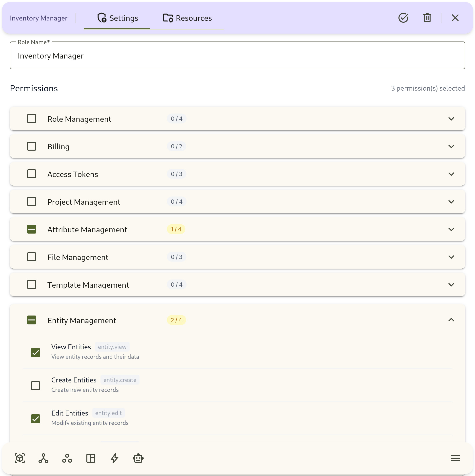Expand the Template Management group
The image size is (475, 476).
click(x=452, y=284)
